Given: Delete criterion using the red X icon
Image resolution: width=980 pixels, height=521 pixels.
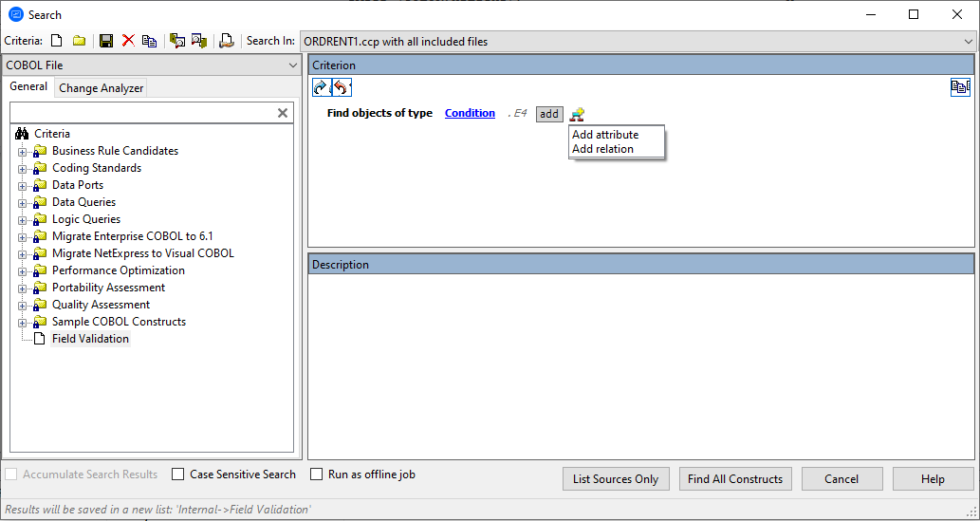Looking at the screenshot, I should tap(128, 41).
